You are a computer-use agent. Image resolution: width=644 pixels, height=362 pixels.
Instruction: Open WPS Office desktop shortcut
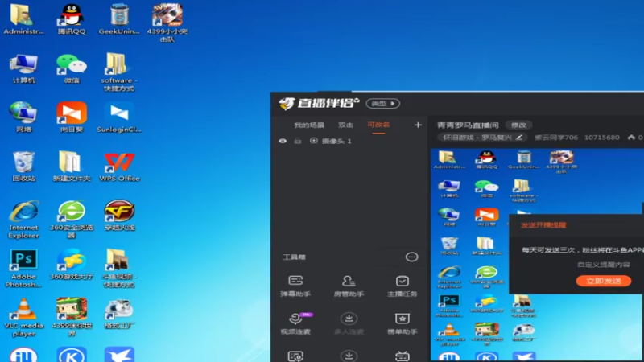tap(119, 167)
